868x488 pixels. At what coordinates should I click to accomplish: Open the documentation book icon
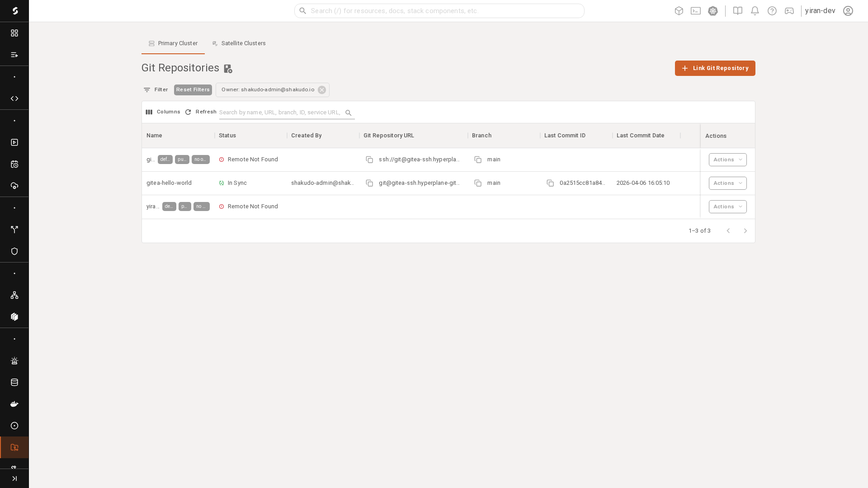tap(737, 11)
